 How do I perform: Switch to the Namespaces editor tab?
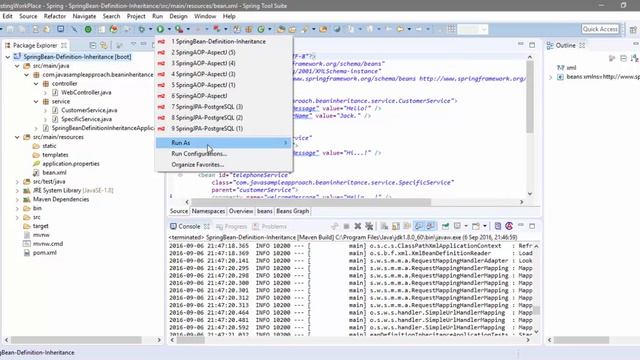(208, 211)
